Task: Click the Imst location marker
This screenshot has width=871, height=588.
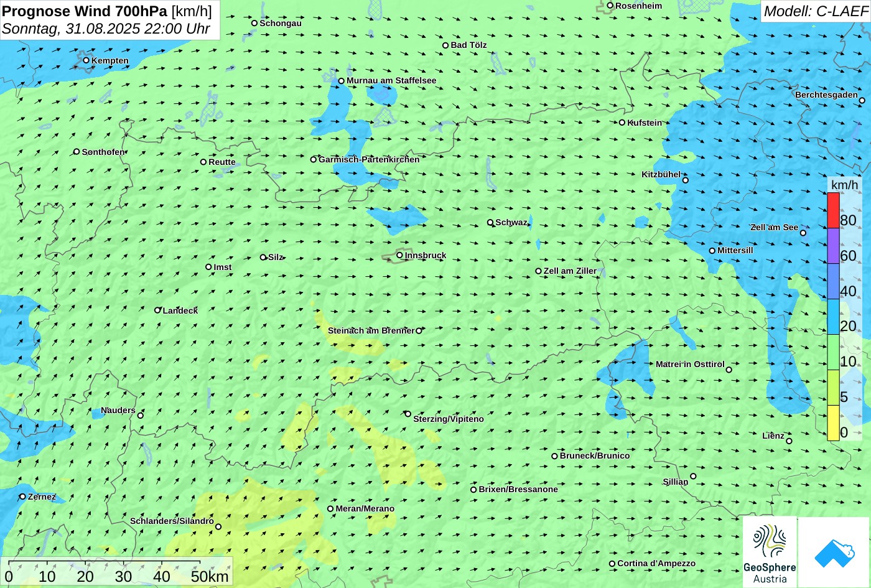Action: click(208, 267)
